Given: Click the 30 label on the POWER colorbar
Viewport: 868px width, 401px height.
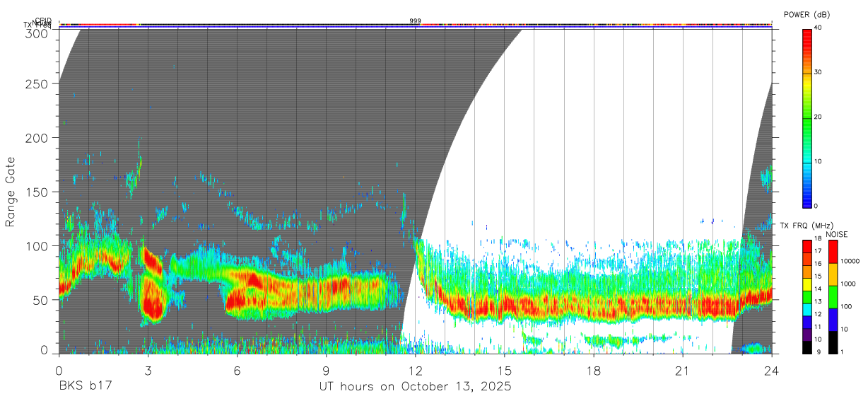Looking at the screenshot, I should (819, 72).
